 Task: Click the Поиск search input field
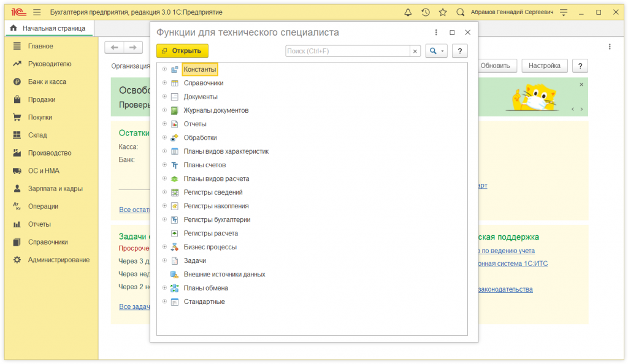pos(347,51)
